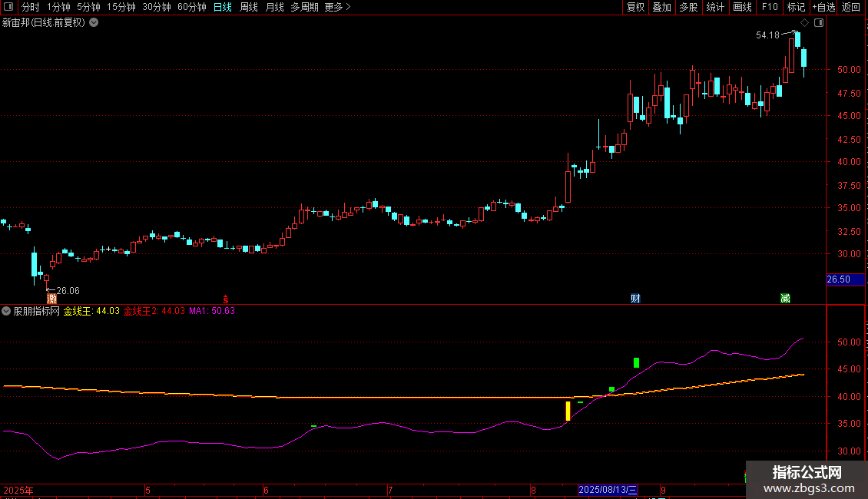The width and height of the screenshot is (868, 499).
Task: Click the diamond icon above the chart
Action: coord(805,23)
